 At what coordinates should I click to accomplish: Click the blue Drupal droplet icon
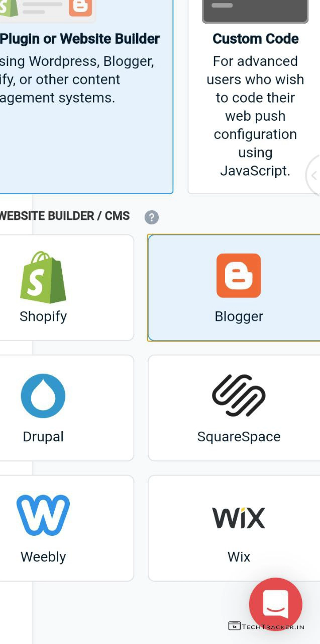tap(43, 396)
